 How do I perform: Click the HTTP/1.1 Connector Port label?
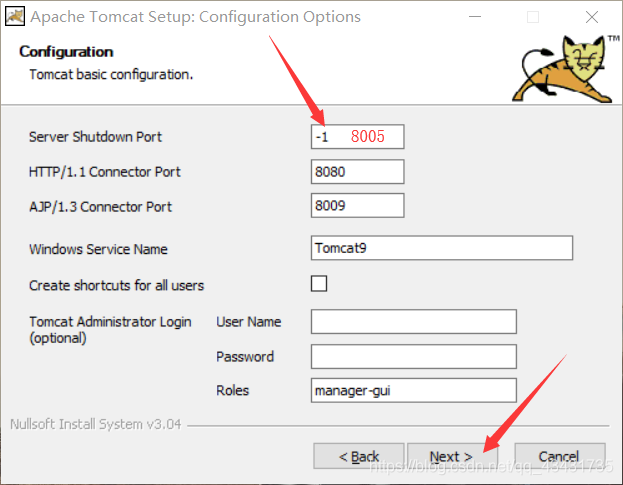(x=104, y=172)
